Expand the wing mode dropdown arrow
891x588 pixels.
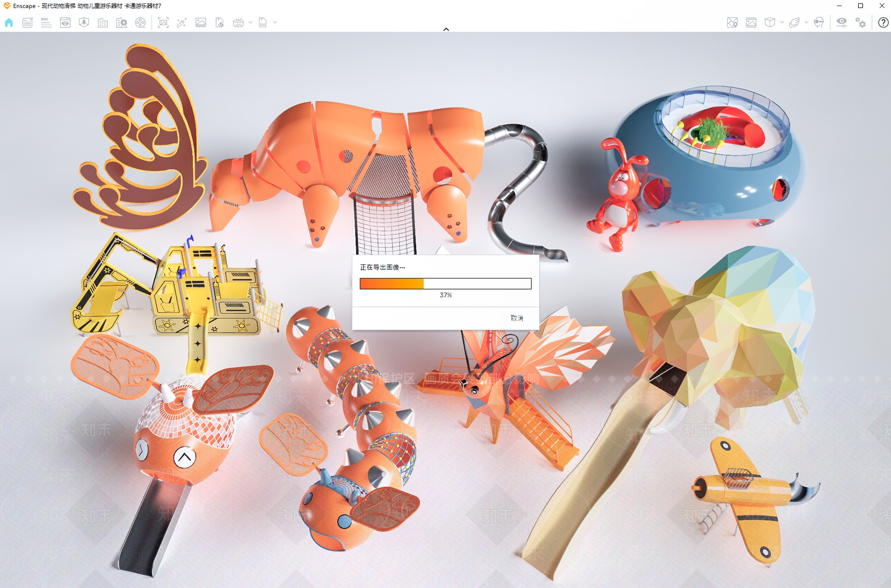(806, 23)
